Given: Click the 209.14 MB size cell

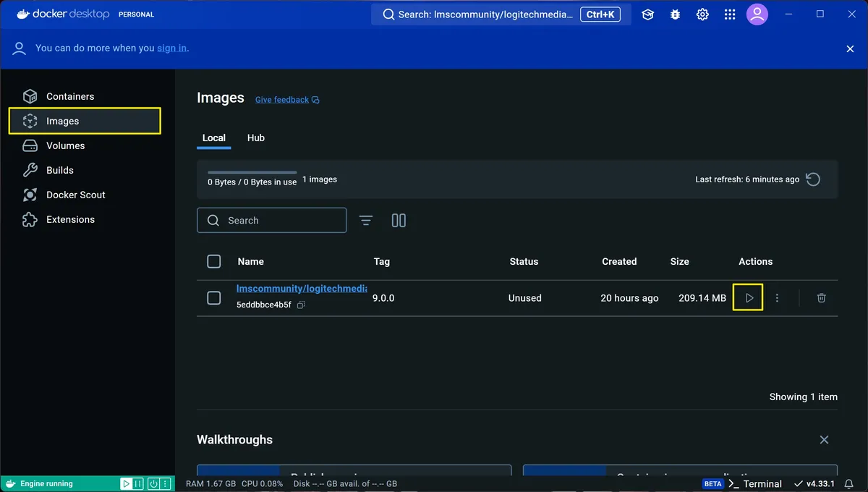Looking at the screenshot, I should click(x=702, y=298).
